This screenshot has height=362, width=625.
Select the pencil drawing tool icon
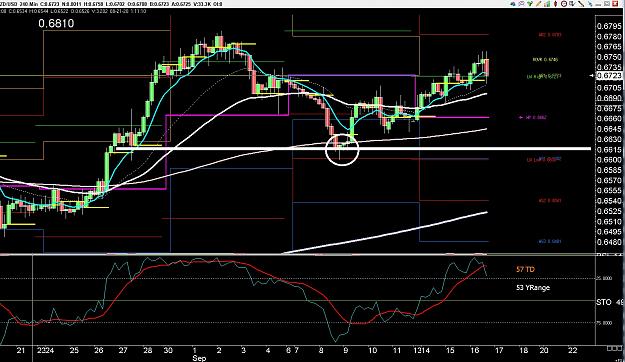click(x=539, y=4)
